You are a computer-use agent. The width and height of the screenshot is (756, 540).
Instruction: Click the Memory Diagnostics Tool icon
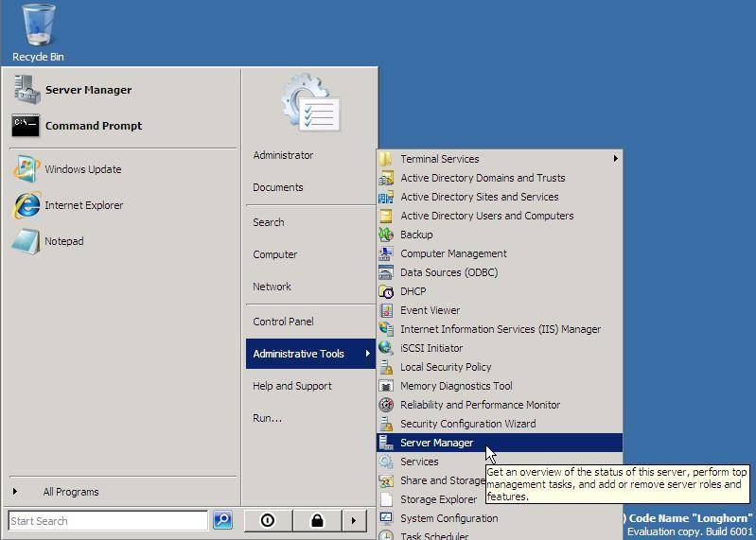[x=386, y=386]
